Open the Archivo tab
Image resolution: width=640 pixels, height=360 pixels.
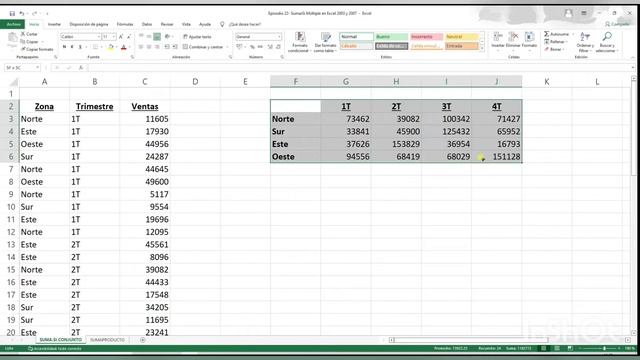click(x=13, y=24)
